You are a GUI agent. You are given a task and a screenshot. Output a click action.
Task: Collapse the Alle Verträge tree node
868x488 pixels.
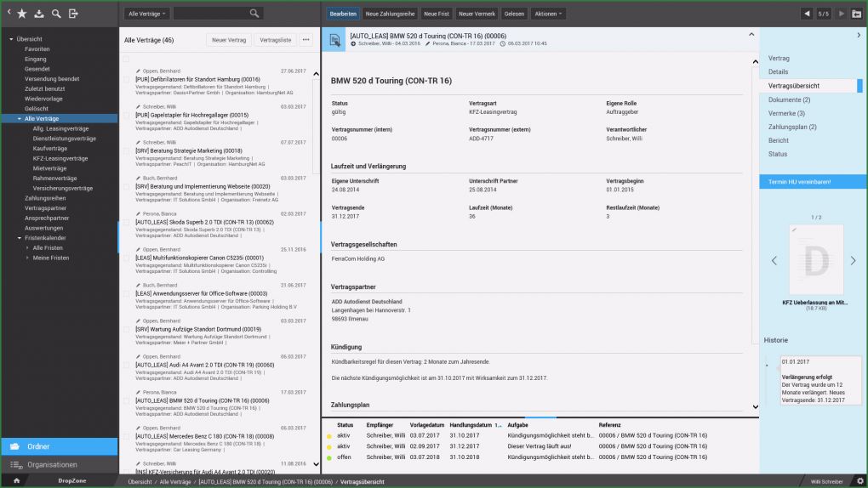coord(20,119)
